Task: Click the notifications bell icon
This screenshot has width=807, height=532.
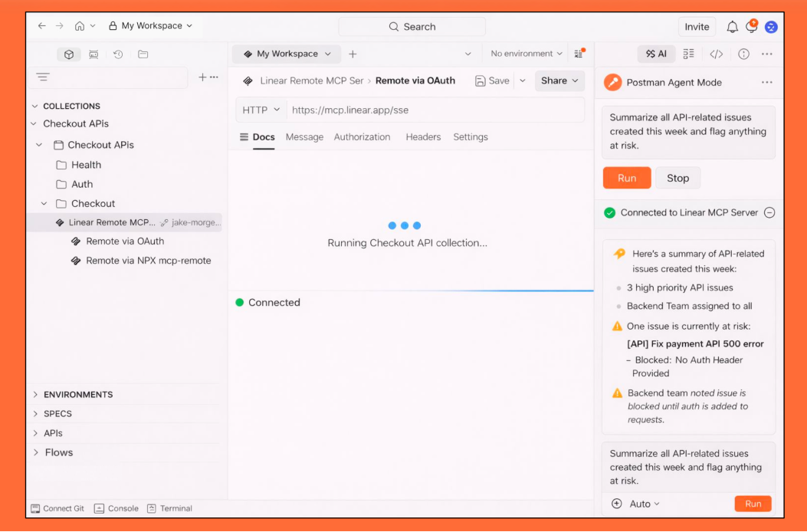Action: click(732, 25)
